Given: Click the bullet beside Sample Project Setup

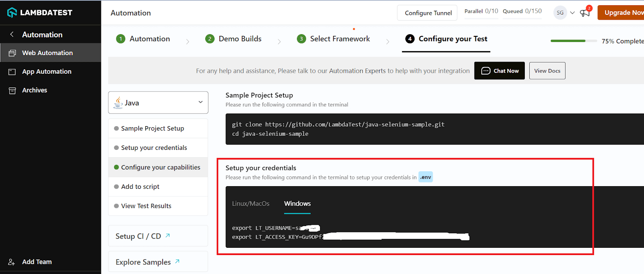Looking at the screenshot, I should click(116, 129).
